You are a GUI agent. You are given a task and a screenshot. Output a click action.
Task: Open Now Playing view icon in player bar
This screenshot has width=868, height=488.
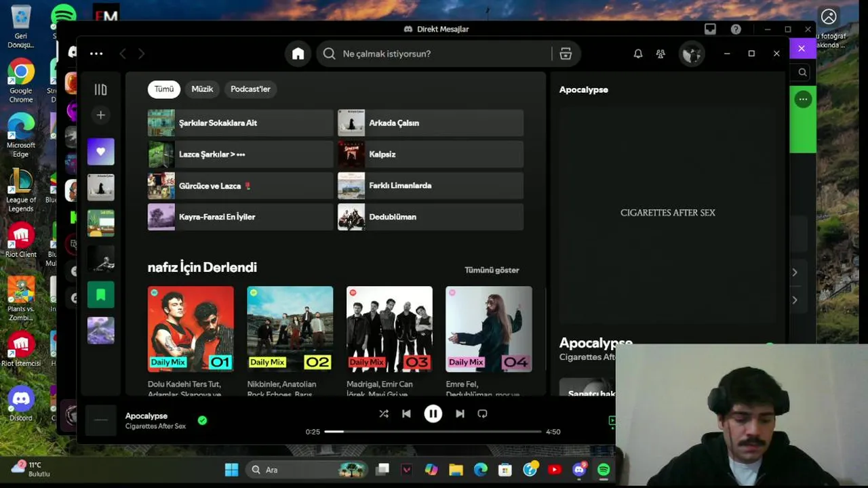click(x=612, y=421)
